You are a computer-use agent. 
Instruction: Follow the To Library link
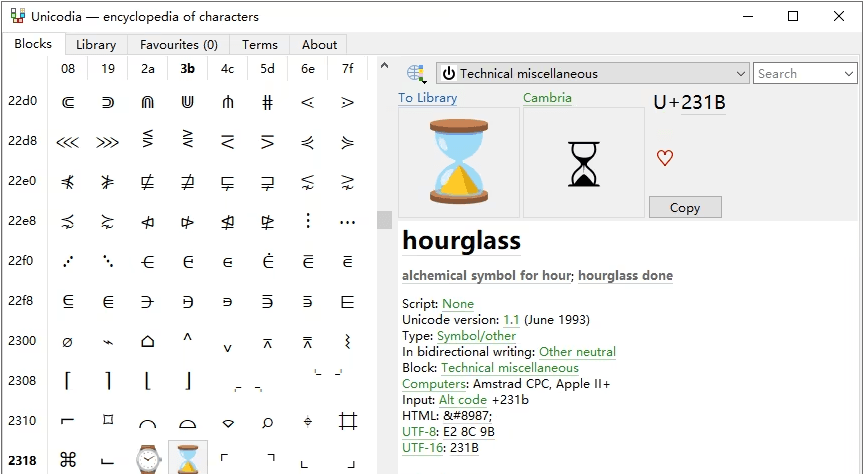coord(427,98)
